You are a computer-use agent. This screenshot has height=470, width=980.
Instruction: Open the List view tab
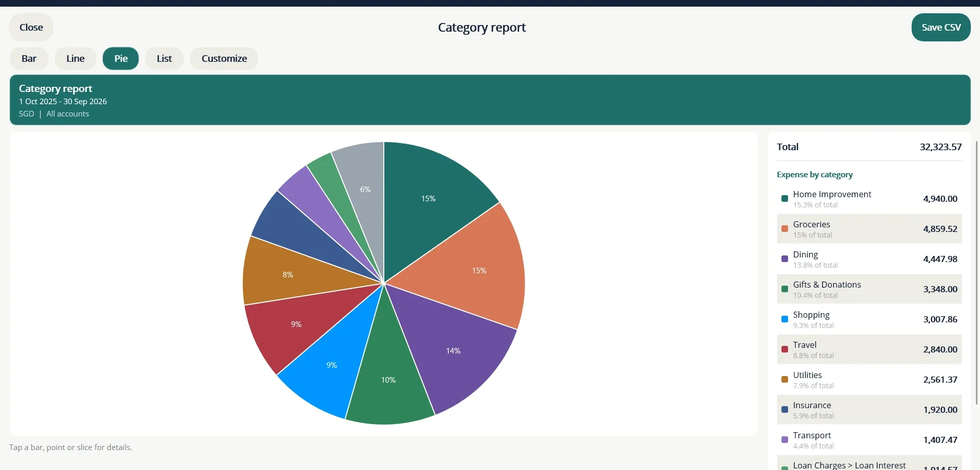coord(164,59)
